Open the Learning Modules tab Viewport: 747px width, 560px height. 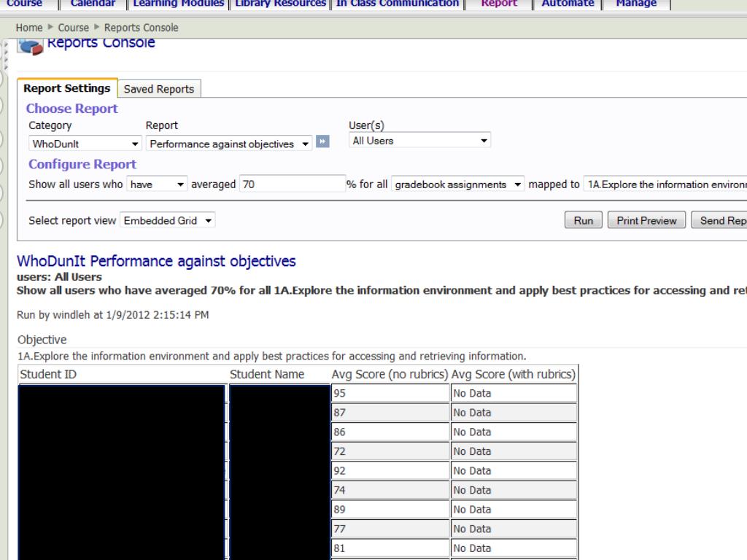coord(179,4)
